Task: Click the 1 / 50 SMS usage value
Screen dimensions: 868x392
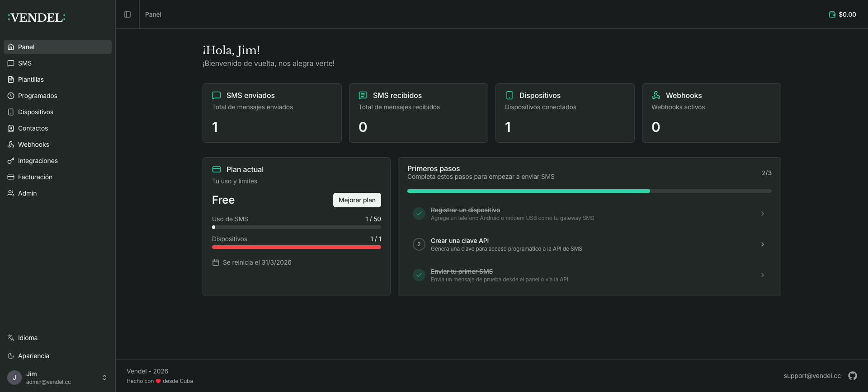Action: tap(373, 219)
